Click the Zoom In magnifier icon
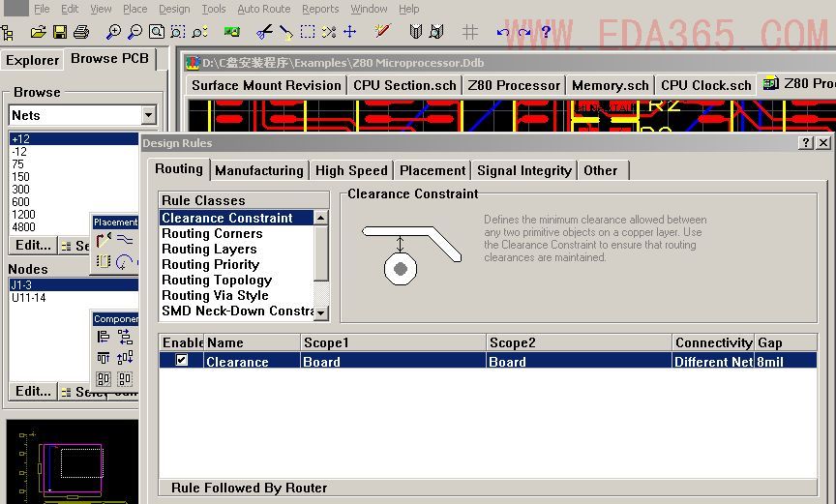The width and height of the screenshot is (836, 504). point(113,32)
